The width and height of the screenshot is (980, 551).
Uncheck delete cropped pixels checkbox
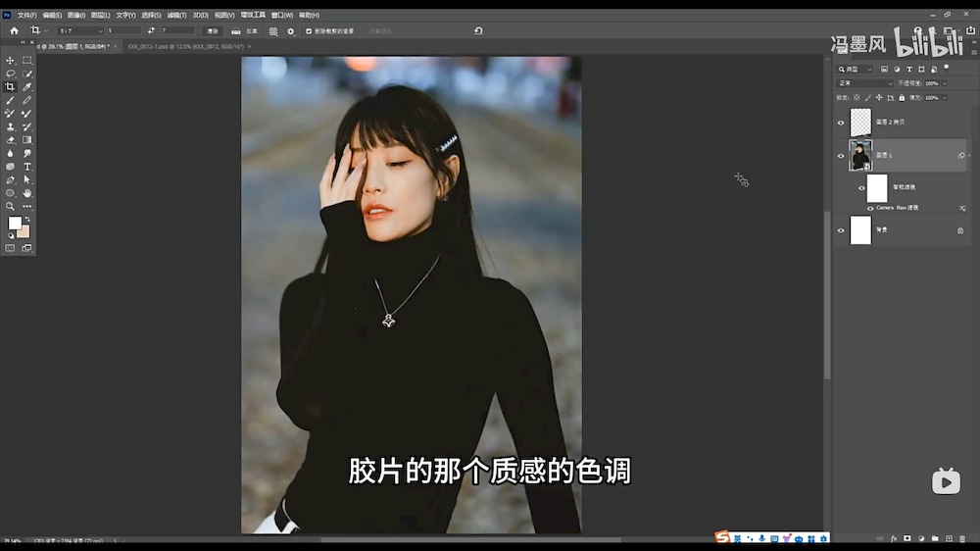tap(309, 31)
